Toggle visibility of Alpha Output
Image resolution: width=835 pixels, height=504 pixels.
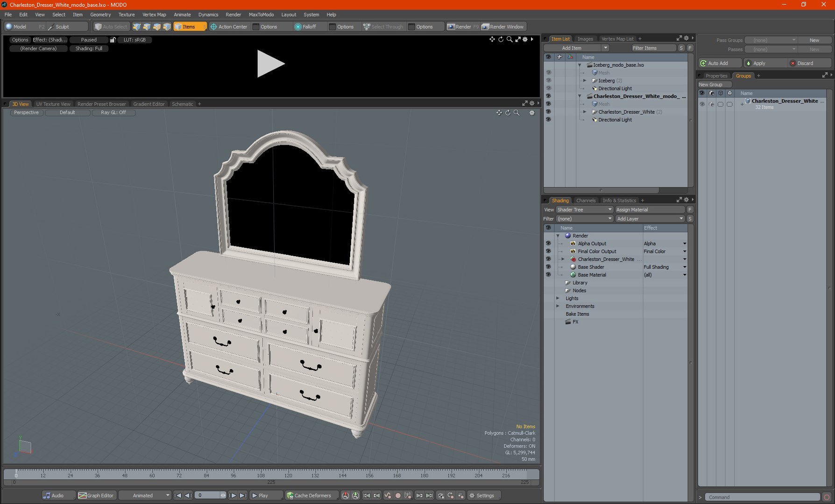548,244
